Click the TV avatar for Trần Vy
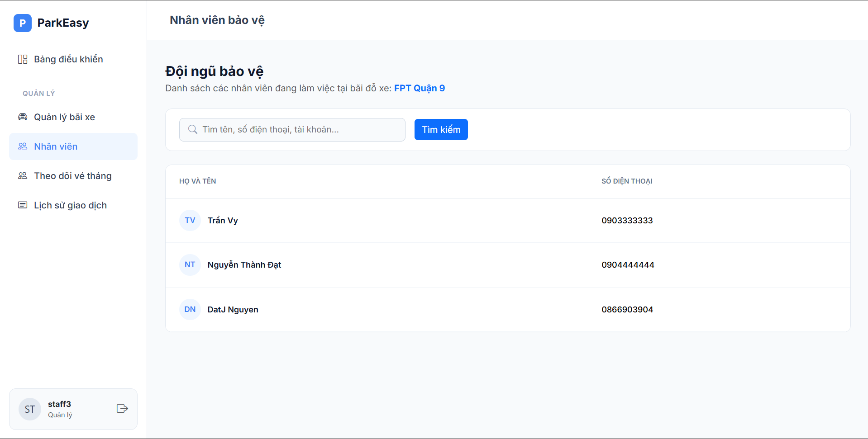This screenshot has width=868, height=439. click(190, 221)
